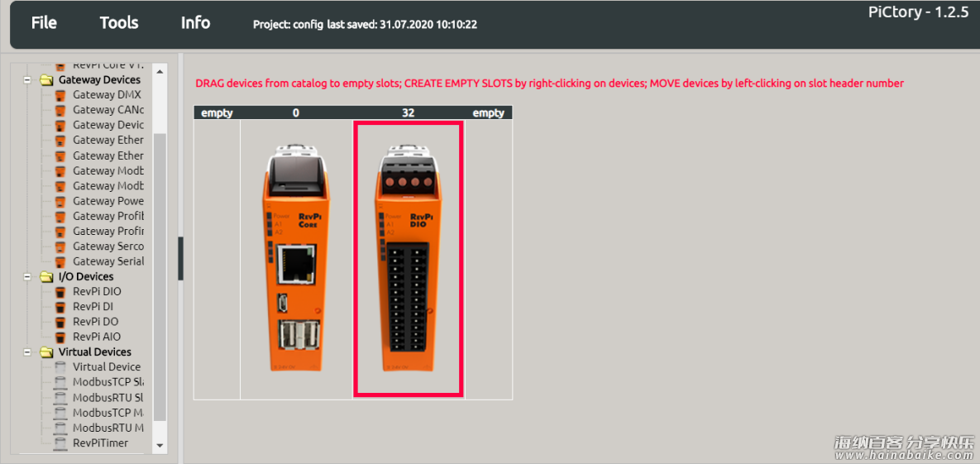Select the RevPi AIO catalog icon
The height and width of the screenshot is (464, 980).
pyautogui.click(x=60, y=337)
